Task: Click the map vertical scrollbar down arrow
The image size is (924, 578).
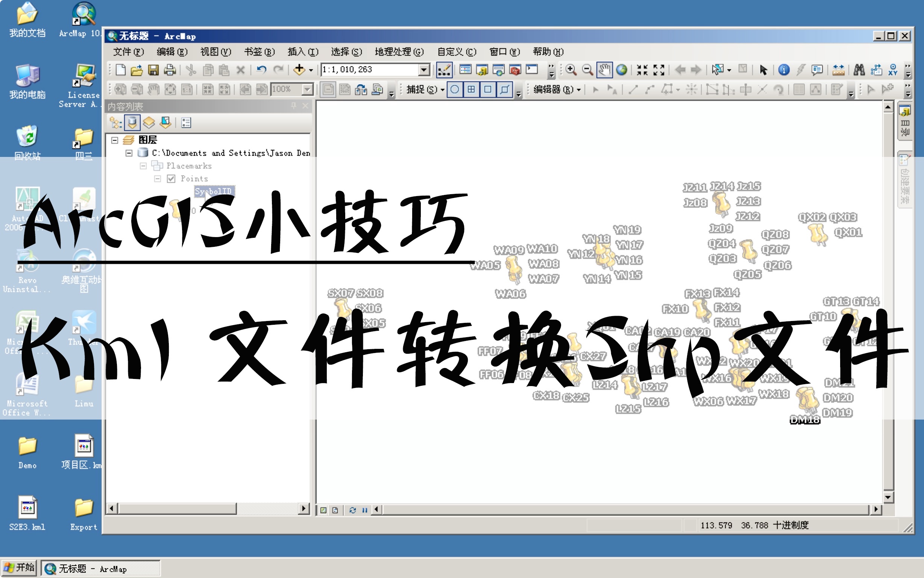Action: click(888, 497)
